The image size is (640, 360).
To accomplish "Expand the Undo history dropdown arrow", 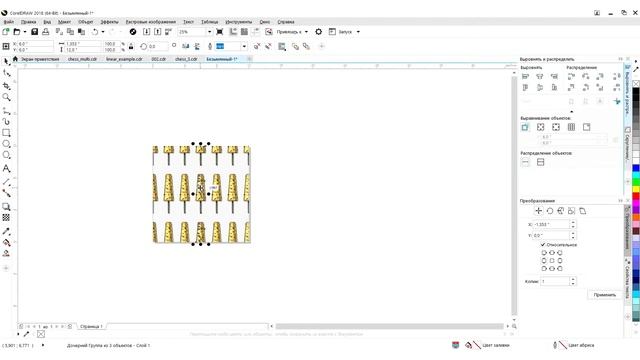I will tap(102, 32).
